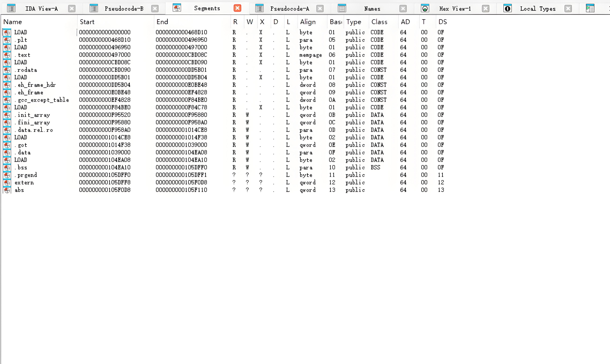This screenshot has width=610, height=364.
Task: Close the Hex View-1 tab
Action: tap(486, 9)
